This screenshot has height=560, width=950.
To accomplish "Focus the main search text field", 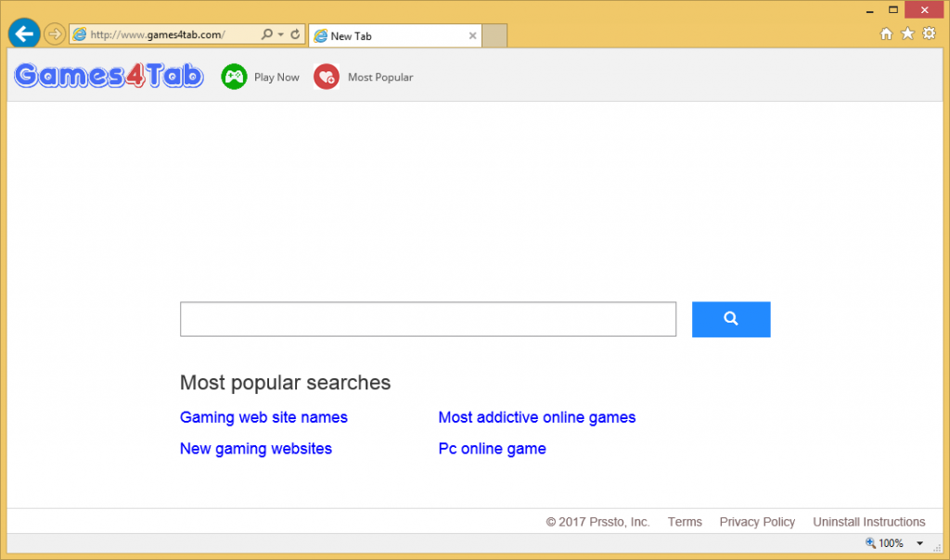I will point(428,319).
